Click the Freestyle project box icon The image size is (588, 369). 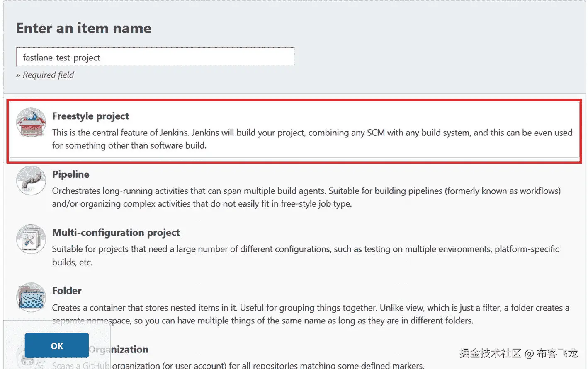pos(31,123)
